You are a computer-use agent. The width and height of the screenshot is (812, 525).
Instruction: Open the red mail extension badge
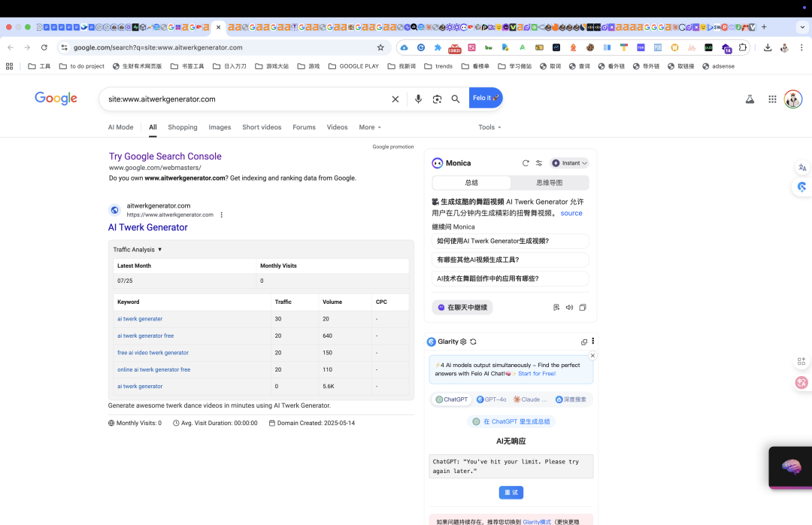pos(455,48)
